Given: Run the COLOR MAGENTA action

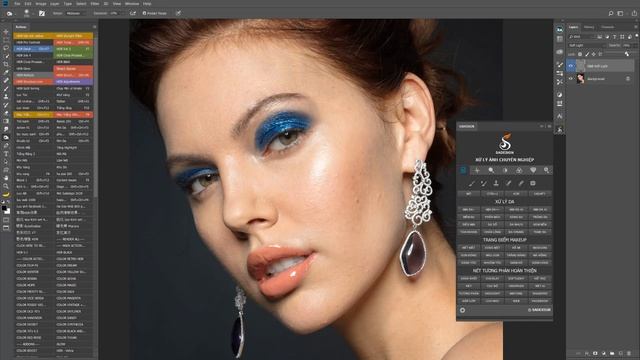Looking at the screenshot, I should point(73,298).
